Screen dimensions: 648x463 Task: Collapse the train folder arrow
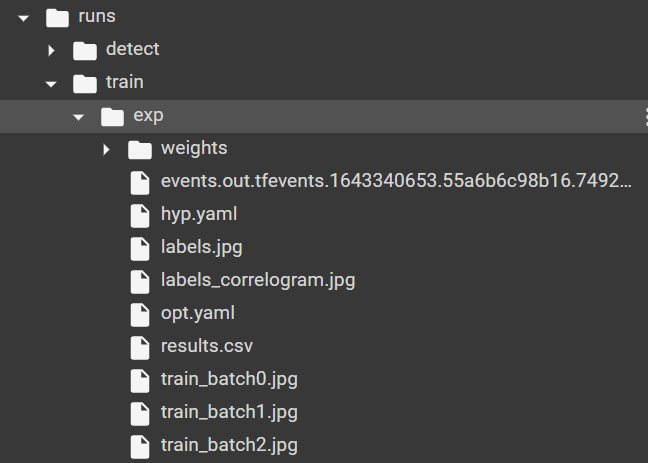(51, 83)
